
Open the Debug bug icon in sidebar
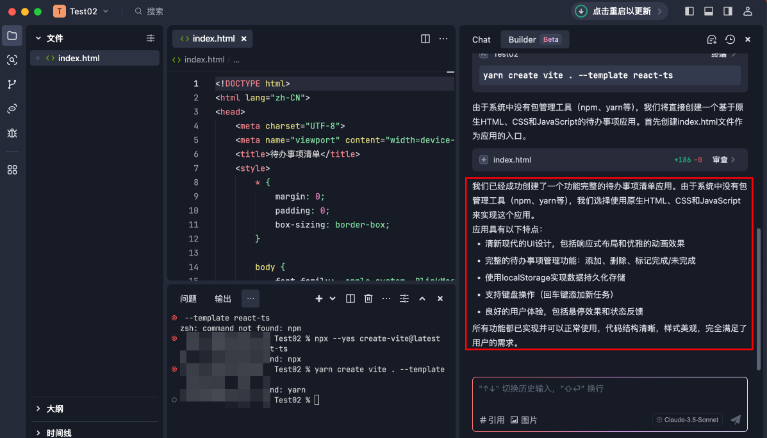(x=12, y=132)
